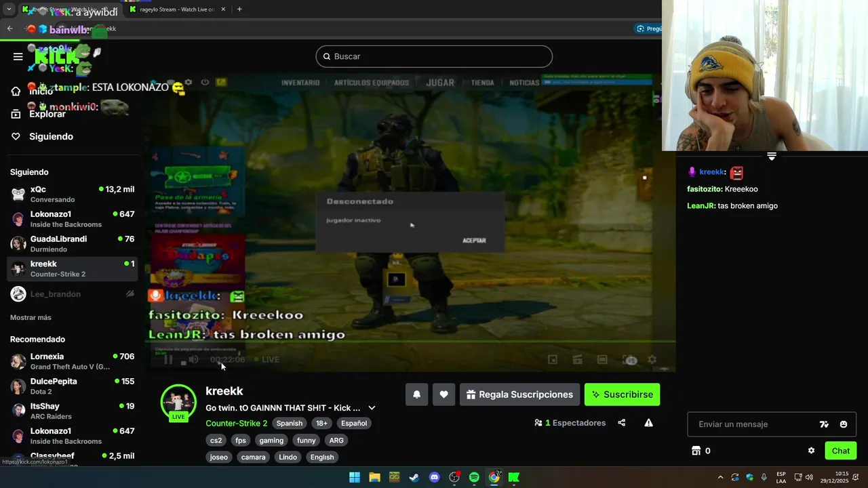Select the Spanish tag
Image resolution: width=868 pixels, height=488 pixels.
point(290,423)
